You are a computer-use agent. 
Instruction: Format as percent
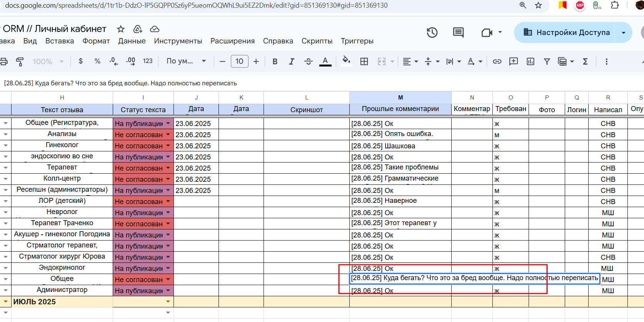pyautogui.click(x=97, y=61)
